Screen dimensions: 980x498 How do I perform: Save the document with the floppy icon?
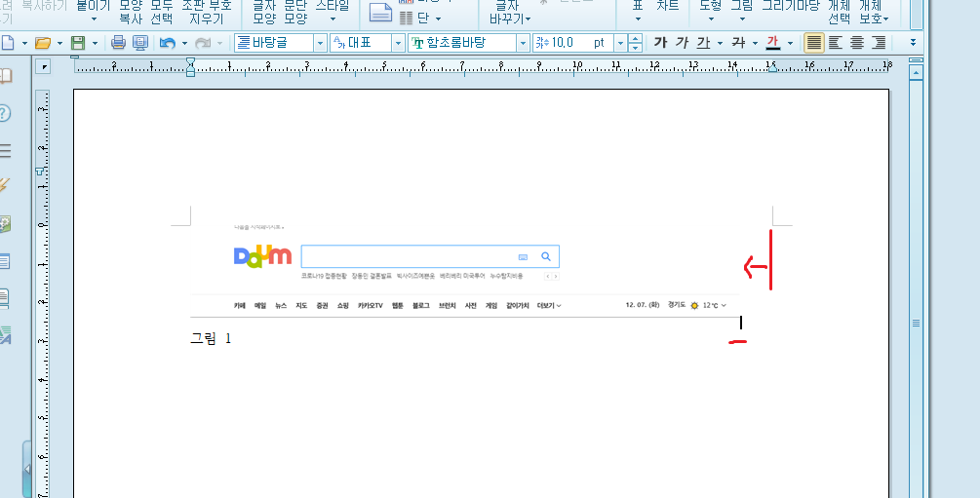pyautogui.click(x=78, y=43)
